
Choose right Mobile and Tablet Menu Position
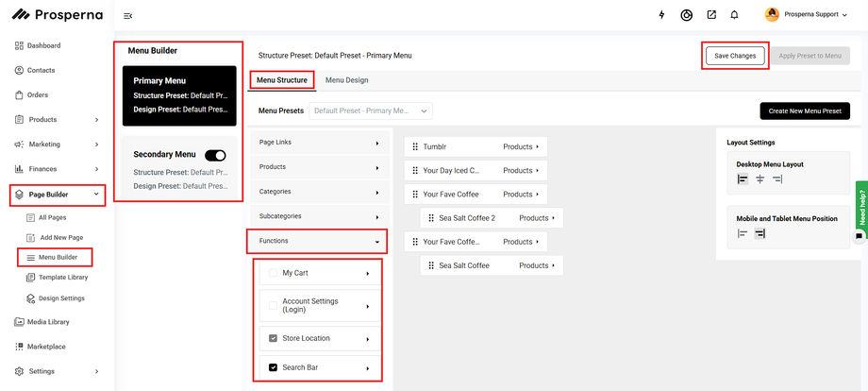(759, 233)
